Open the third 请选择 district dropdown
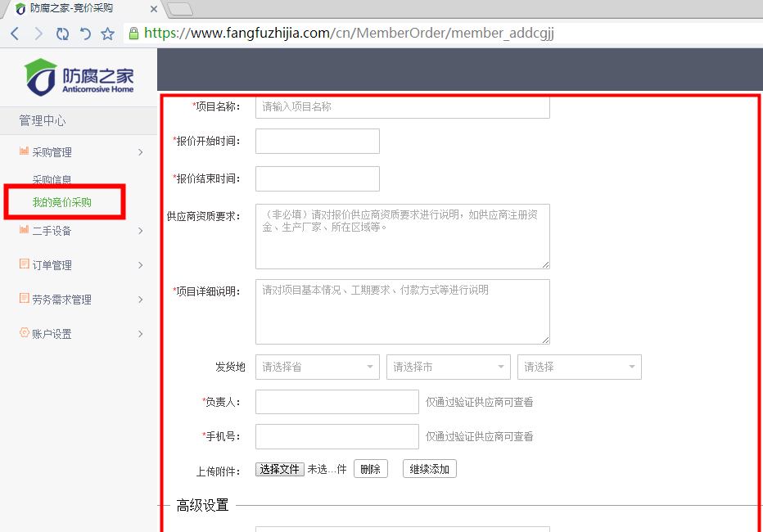763x532 pixels. (x=579, y=367)
